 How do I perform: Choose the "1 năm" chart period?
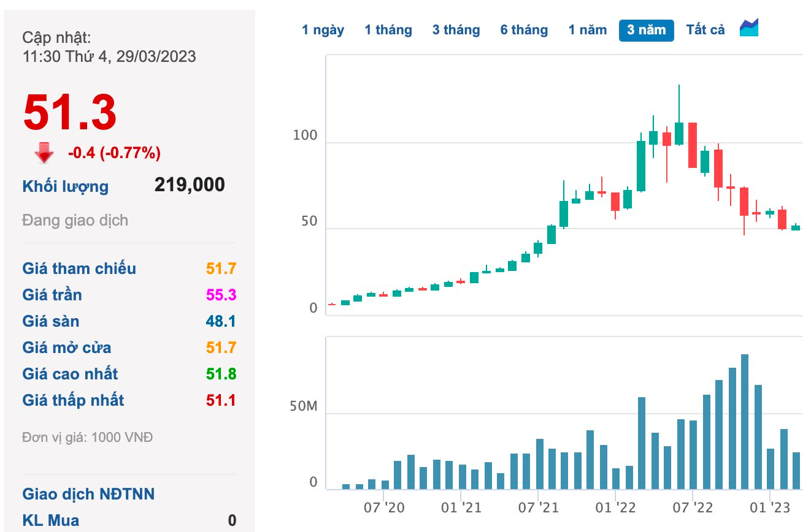(x=587, y=30)
